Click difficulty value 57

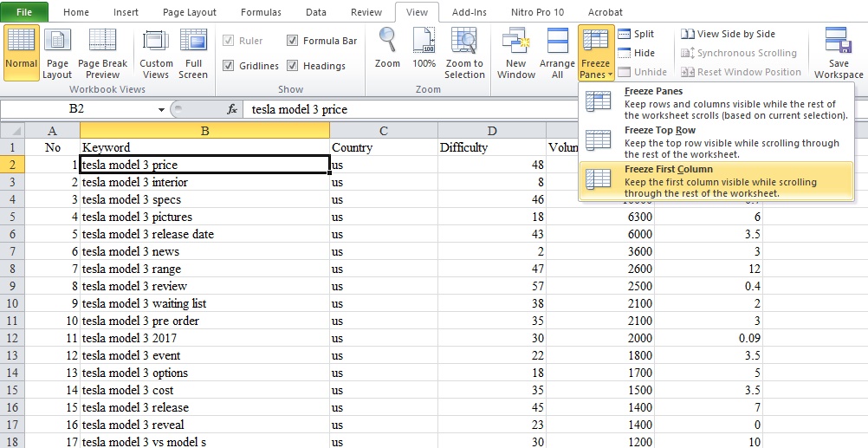pos(491,286)
